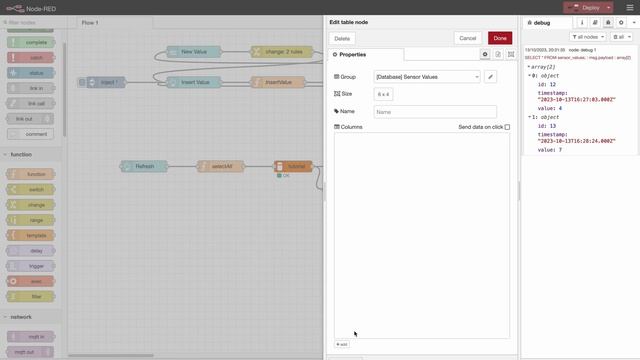Viewport: 640px width, 360px height.
Task: Click the id: 12 debug value
Action: click(547, 84)
